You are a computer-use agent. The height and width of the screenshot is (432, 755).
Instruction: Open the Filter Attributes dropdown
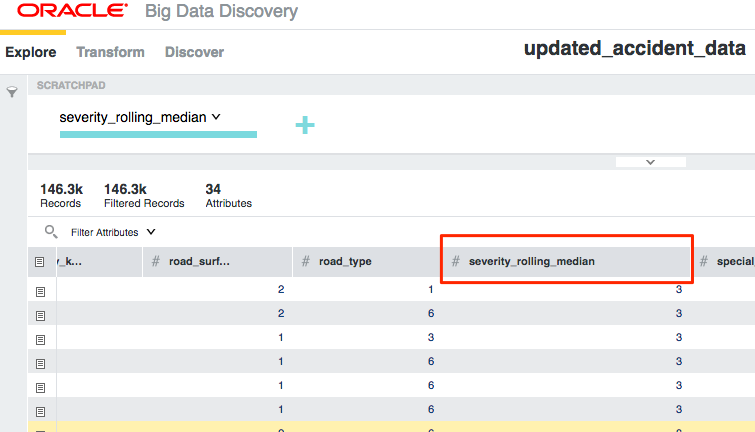[113, 232]
